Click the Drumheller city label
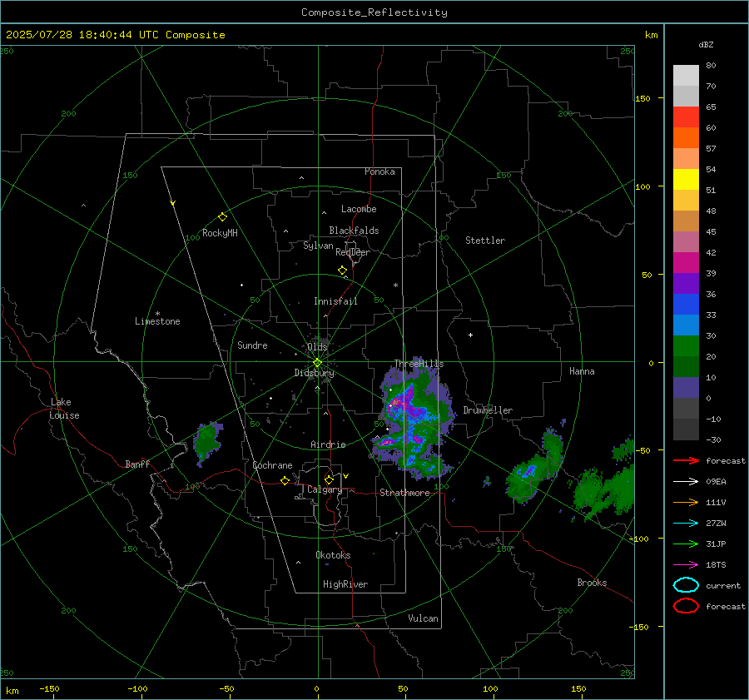This screenshot has width=749, height=700. coord(488,410)
